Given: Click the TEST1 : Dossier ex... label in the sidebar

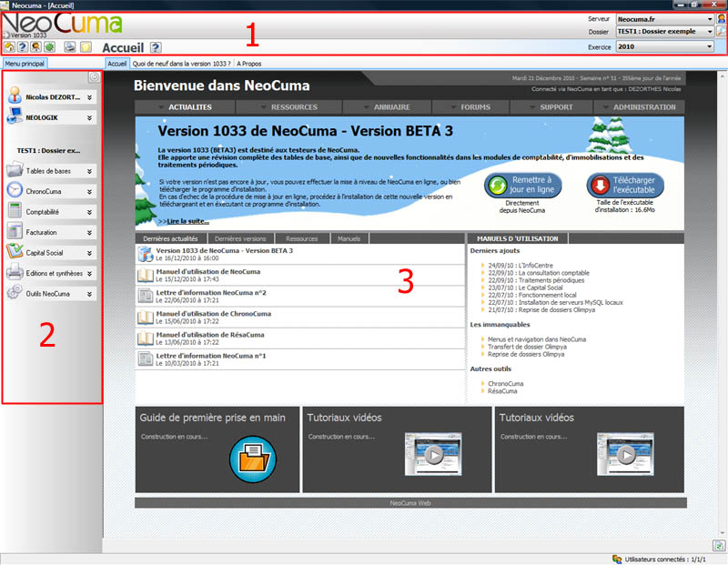Looking at the screenshot, I should tap(48, 150).
